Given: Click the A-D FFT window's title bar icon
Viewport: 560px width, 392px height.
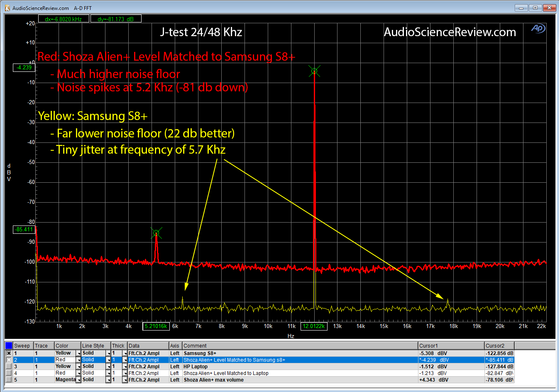Looking at the screenshot, I should tap(7, 8).
